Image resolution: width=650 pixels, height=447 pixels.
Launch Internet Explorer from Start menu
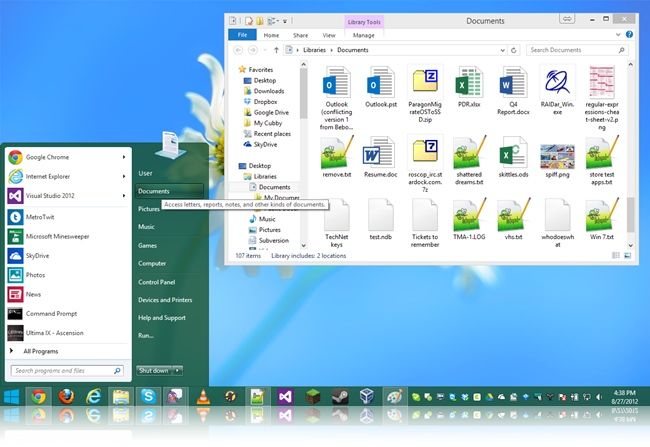68,176
